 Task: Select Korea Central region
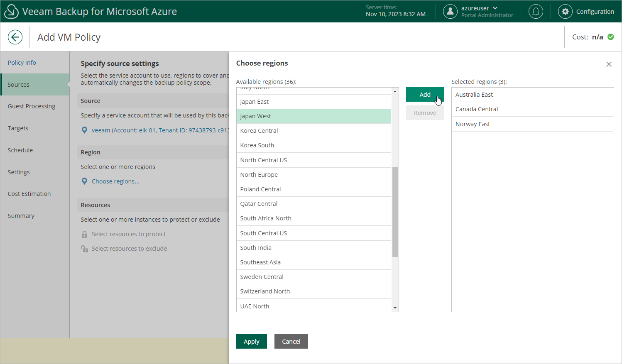point(314,131)
